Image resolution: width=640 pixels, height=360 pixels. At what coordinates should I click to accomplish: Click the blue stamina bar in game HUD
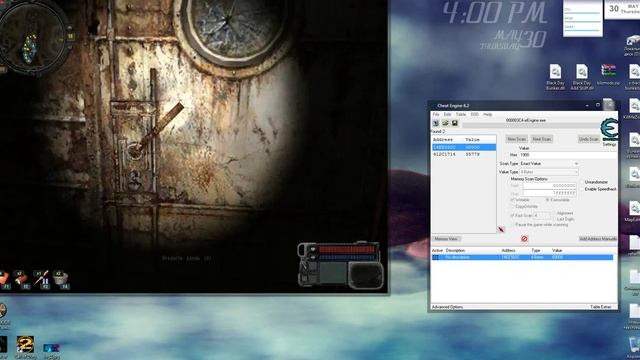[x=346, y=258]
